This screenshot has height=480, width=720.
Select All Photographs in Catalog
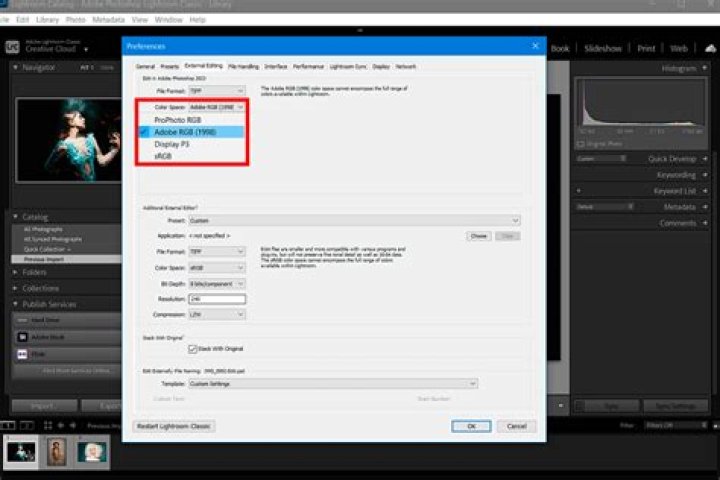tap(43, 229)
